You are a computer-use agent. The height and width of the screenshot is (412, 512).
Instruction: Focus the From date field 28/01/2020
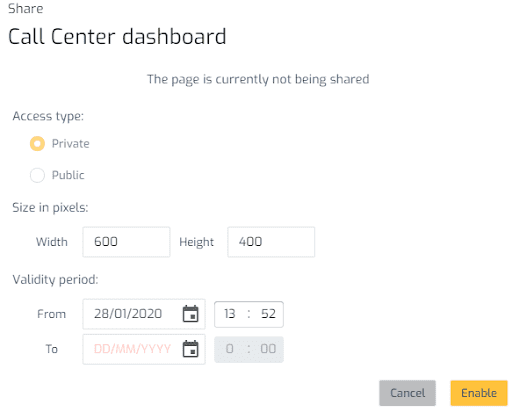click(144, 314)
